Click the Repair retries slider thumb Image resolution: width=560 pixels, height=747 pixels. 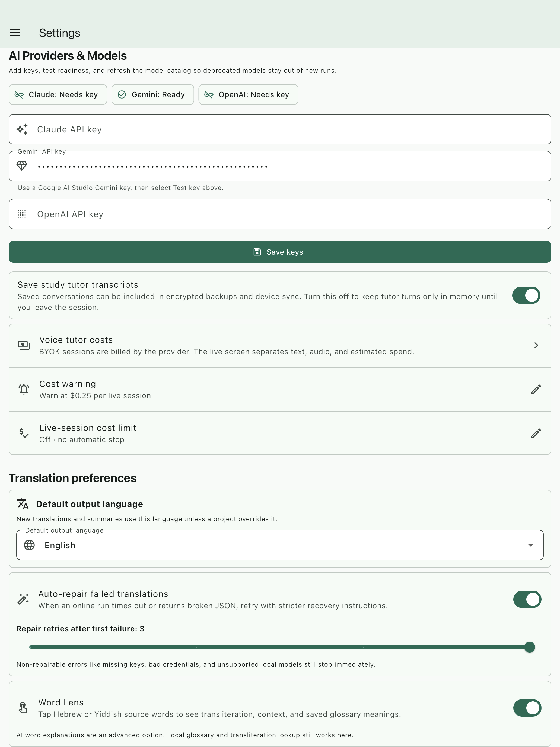click(x=530, y=647)
